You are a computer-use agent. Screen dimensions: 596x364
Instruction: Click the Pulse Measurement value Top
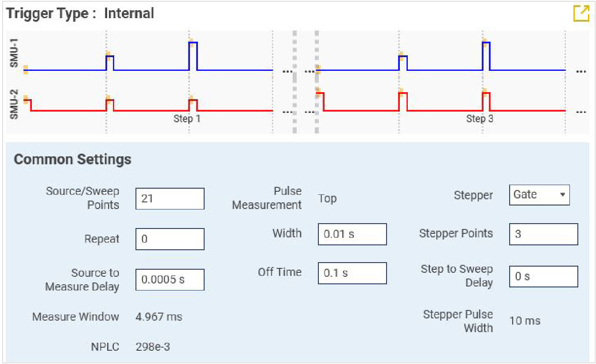[327, 199]
